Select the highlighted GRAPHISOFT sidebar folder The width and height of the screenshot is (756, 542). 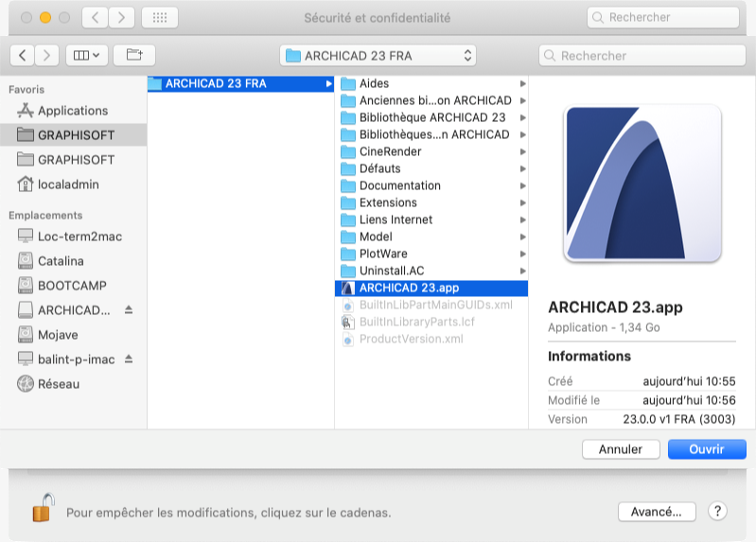point(73,135)
